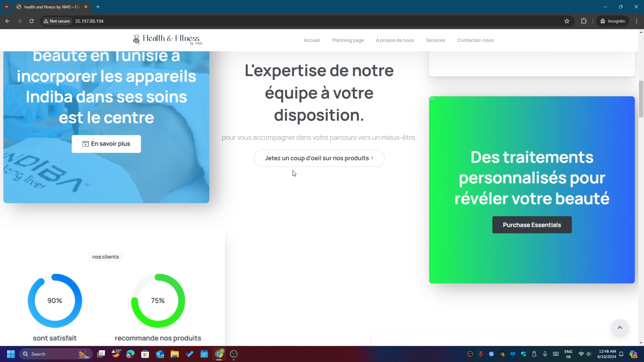The width and height of the screenshot is (644, 362).
Task: Expand the tab search dropdown arrow
Action: (x=7, y=7)
